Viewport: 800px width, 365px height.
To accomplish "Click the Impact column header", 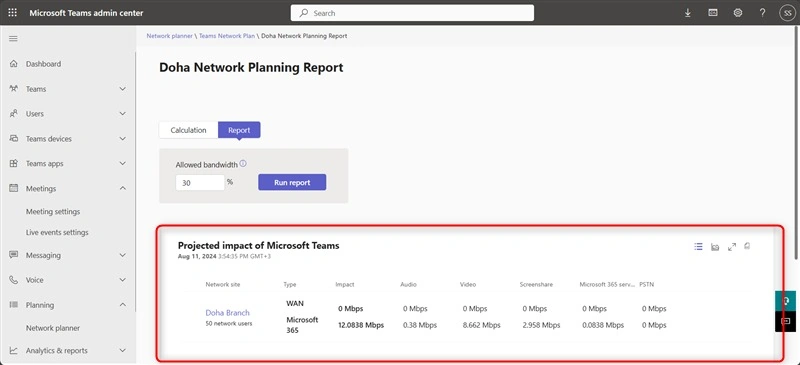I will click(345, 284).
